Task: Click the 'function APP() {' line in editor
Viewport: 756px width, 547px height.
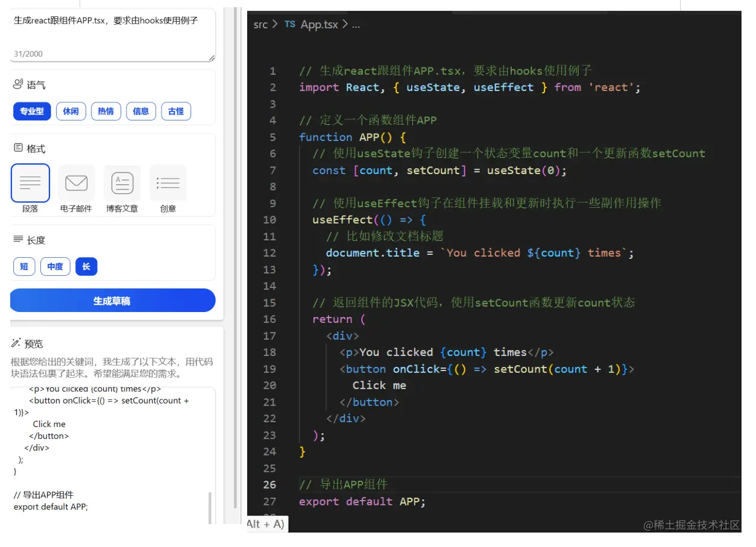Action: pyautogui.click(x=353, y=137)
